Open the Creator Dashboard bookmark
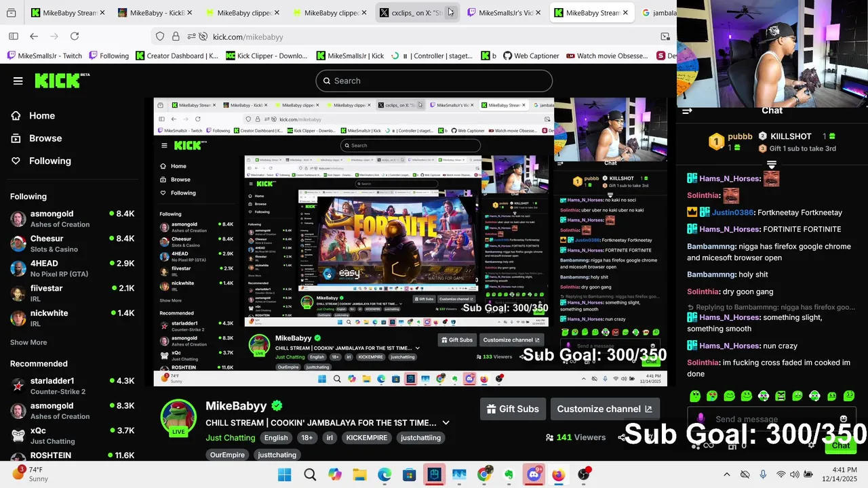The image size is (868, 488). (x=176, y=56)
